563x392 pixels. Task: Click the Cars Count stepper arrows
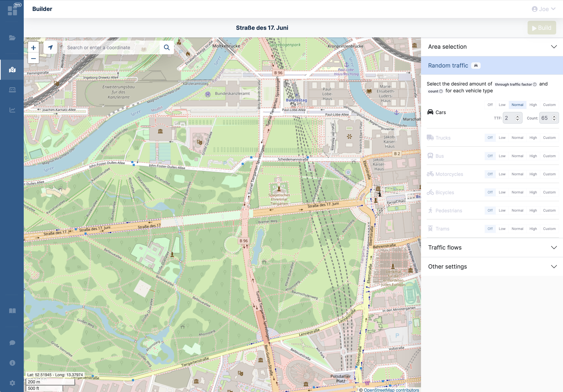pyautogui.click(x=554, y=118)
